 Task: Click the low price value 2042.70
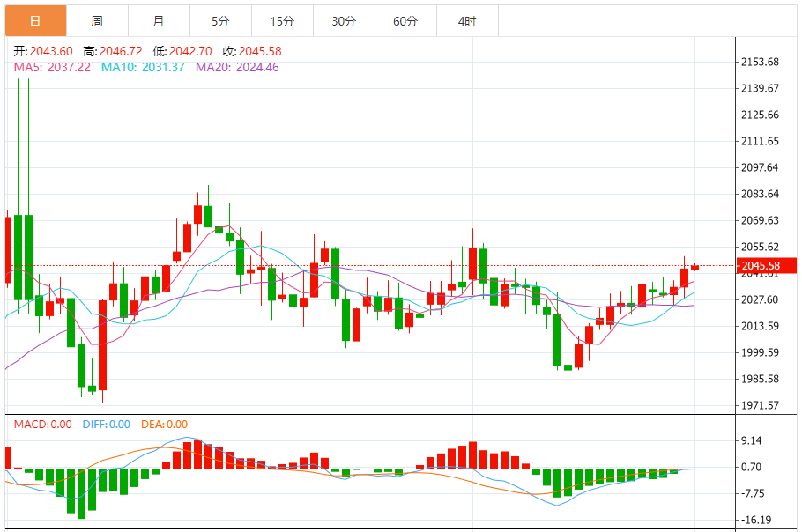pyautogui.click(x=190, y=52)
